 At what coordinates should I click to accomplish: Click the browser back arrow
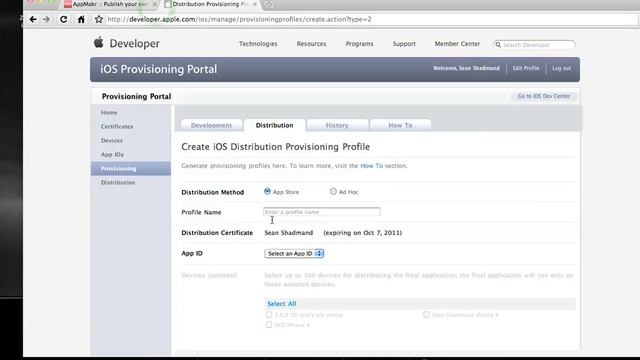click(x=33, y=19)
